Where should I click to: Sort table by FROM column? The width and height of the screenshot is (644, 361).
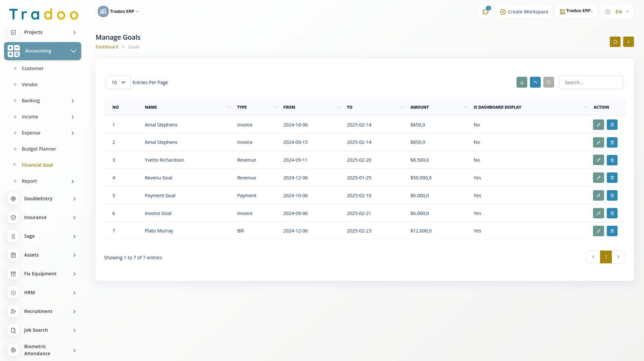(311, 107)
